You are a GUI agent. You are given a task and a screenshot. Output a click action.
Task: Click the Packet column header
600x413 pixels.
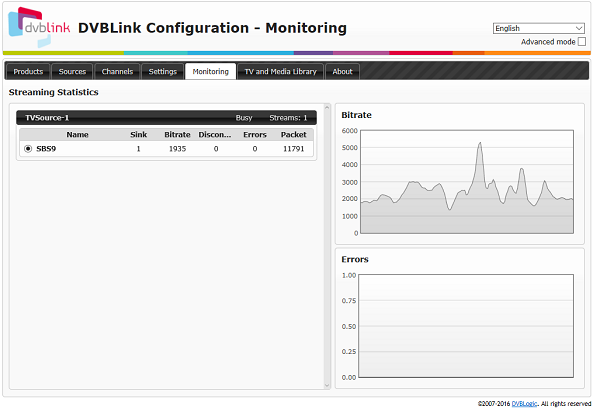[x=293, y=133]
